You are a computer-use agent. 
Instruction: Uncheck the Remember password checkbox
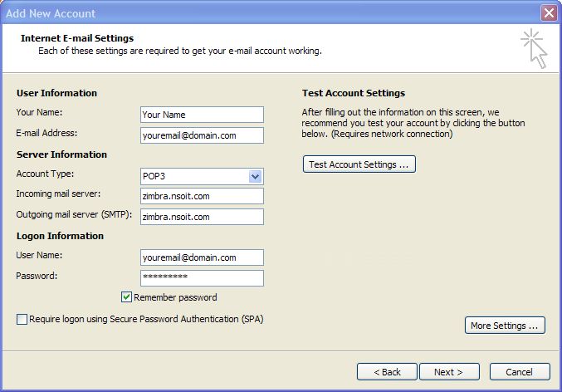(x=126, y=297)
